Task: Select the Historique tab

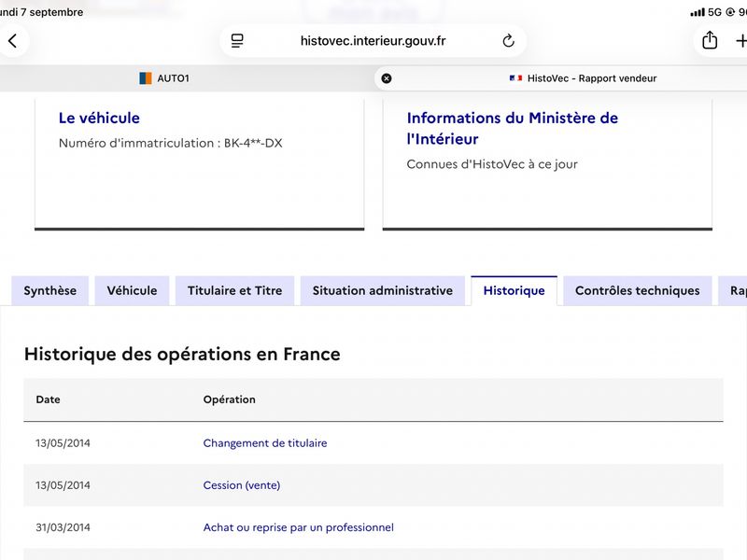Action: [514, 290]
